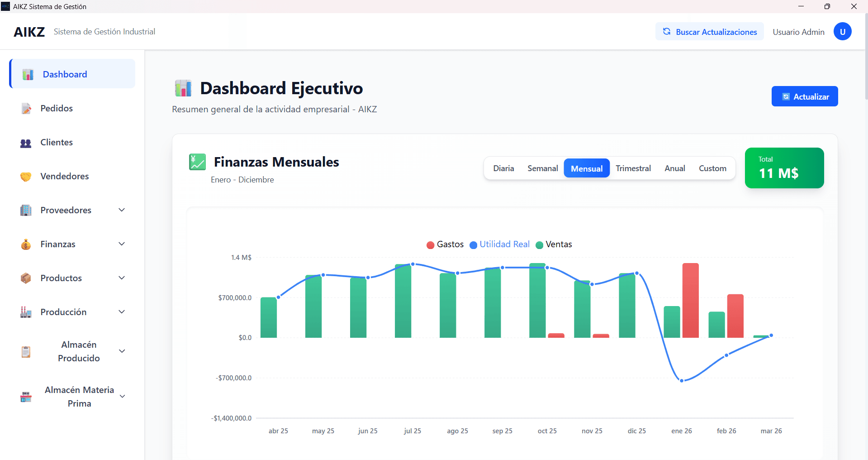
Task: Open Pedidos via its notepad icon
Action: point(26,109)
